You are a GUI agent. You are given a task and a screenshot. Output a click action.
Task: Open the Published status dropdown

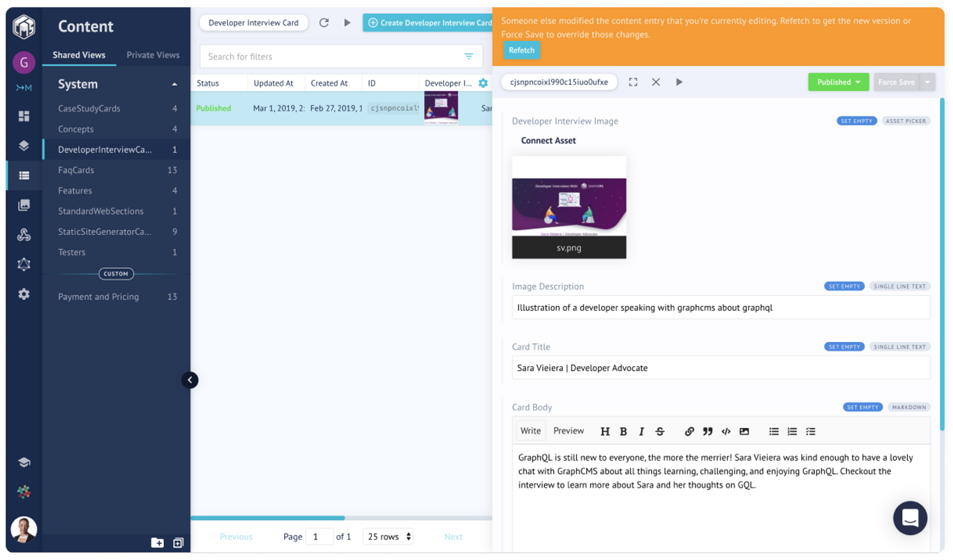(x=838, y=82)
